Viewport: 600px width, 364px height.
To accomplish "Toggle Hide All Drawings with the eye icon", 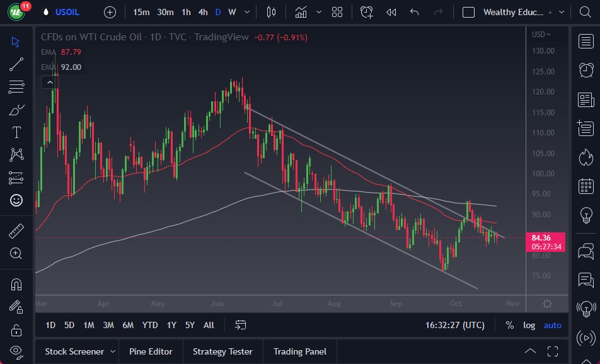I will [x=16, y=351].
